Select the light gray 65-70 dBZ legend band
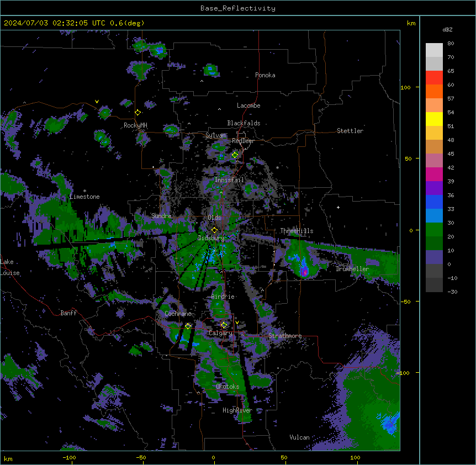 [434, 64]
